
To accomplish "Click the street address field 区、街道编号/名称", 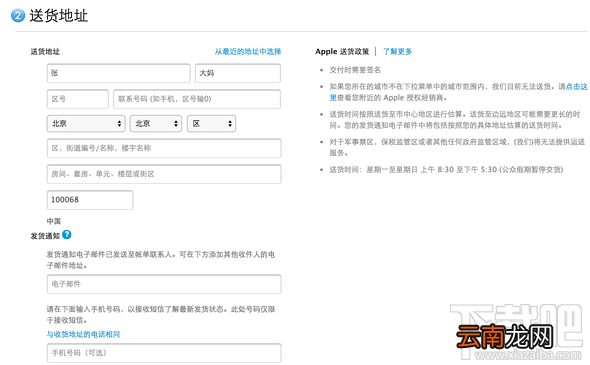I will 164,148.
